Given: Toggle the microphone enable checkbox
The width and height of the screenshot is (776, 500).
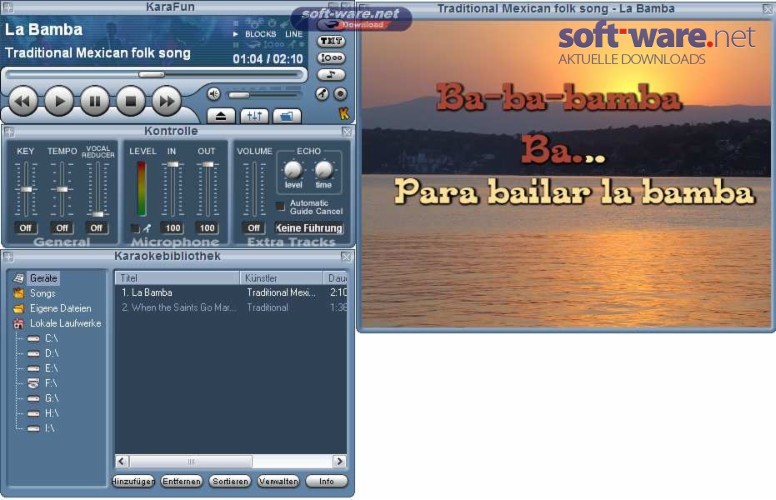Looking at the screenshot, I should tap(135, 228).
